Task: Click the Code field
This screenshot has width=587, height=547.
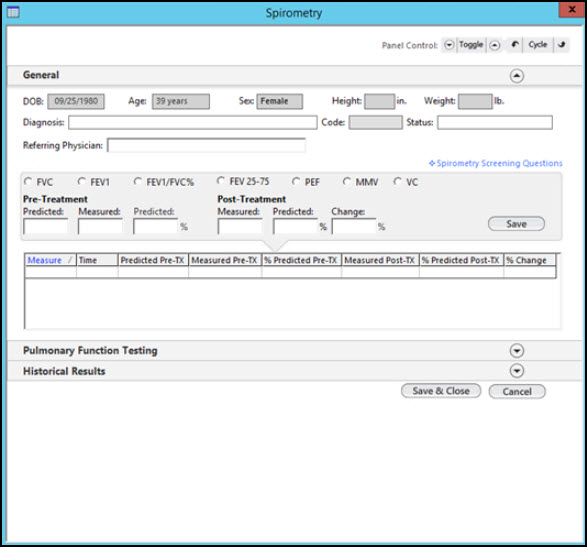Action: point(375,122)
